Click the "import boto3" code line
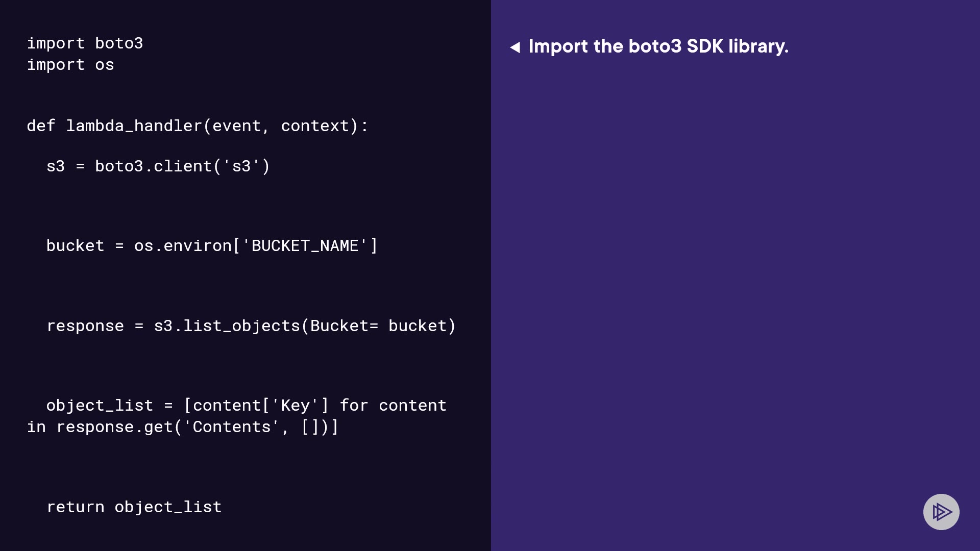 (x=85, y=43)
